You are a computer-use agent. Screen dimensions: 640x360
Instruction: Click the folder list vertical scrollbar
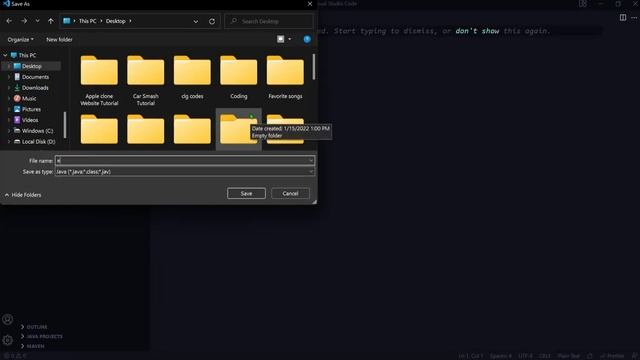point(313,67)
